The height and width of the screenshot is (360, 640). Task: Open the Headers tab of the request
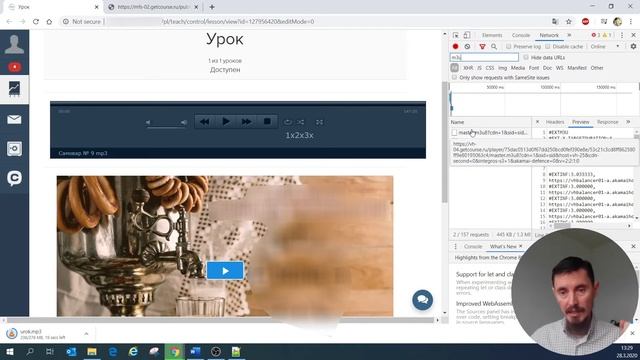tap(555, 122)
